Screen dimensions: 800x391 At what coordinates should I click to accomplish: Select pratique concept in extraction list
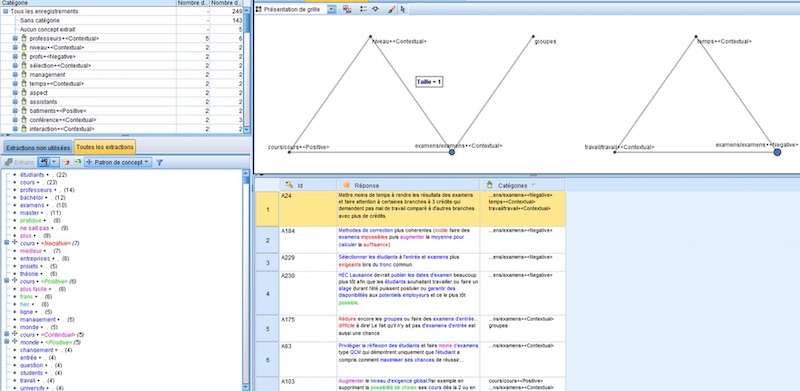point(30,221)
